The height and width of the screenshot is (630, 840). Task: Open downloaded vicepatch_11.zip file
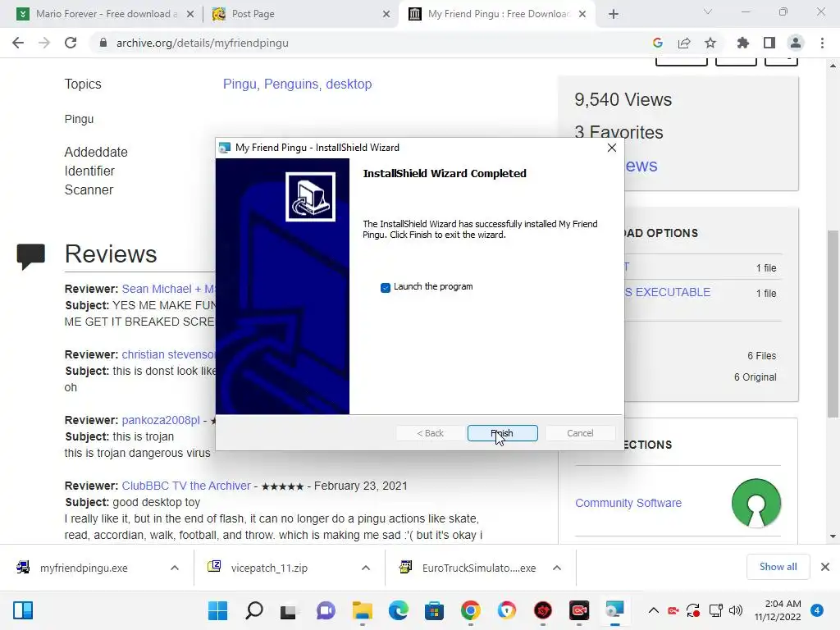[x=268, y=568]
